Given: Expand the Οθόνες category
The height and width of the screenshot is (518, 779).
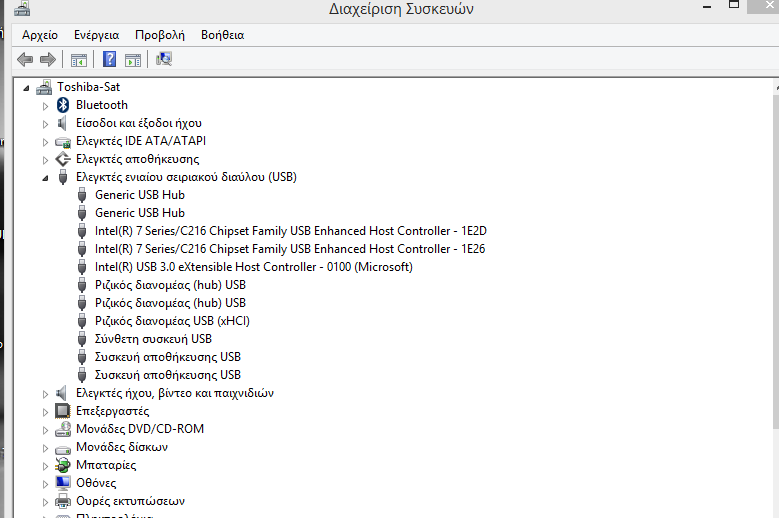Looking at the screenshot, I should [x=45, y=484].
